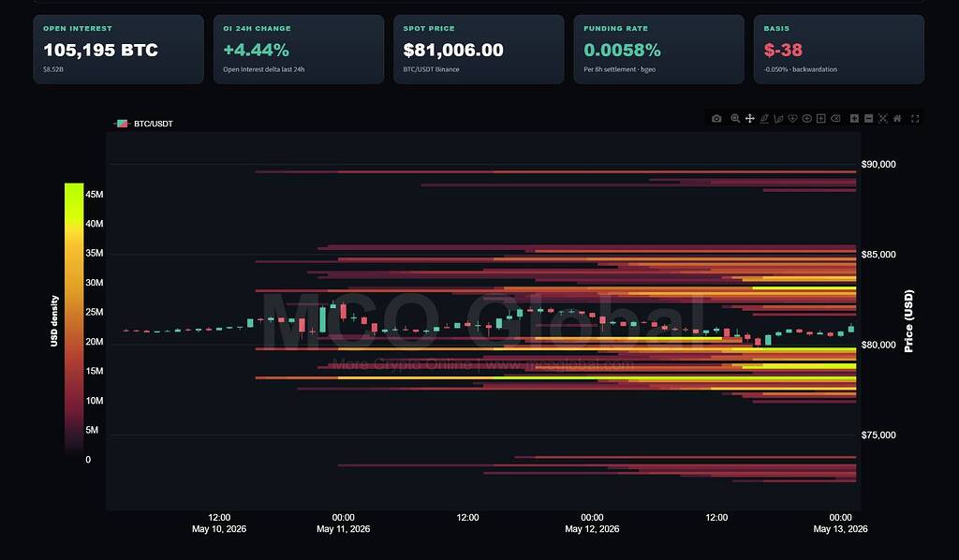Click the Zoom in plus icon
Viewport: 959px width, 560px height.
(x=854, y=119)
